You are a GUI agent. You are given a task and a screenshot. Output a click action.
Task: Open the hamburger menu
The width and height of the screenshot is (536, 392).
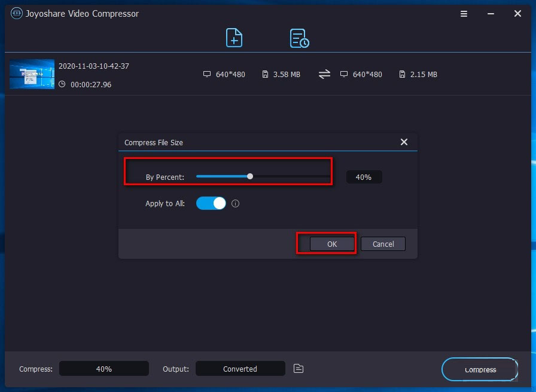click(464, 13)
